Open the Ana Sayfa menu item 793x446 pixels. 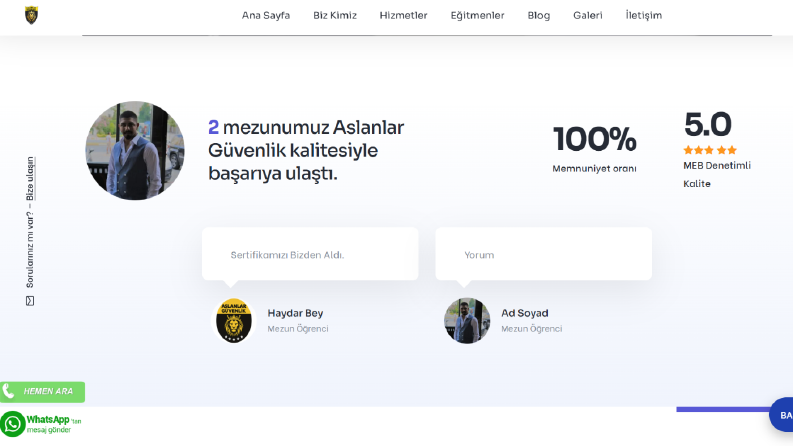pyautogui.click(x=266, y=15)
